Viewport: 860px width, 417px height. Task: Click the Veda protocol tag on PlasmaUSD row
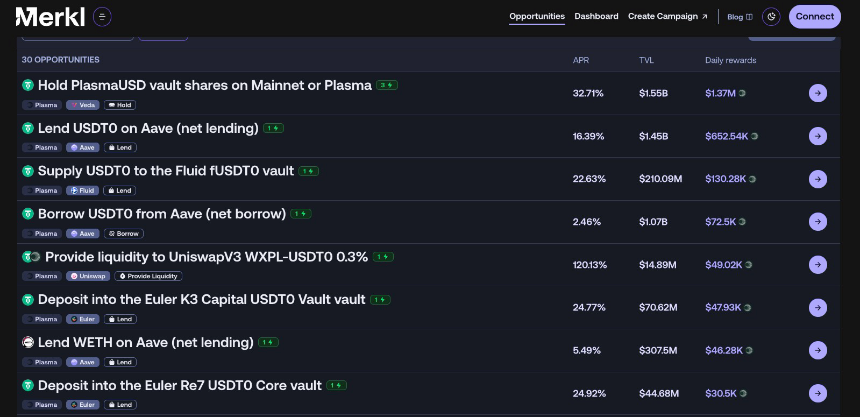(x=83, y=105)
